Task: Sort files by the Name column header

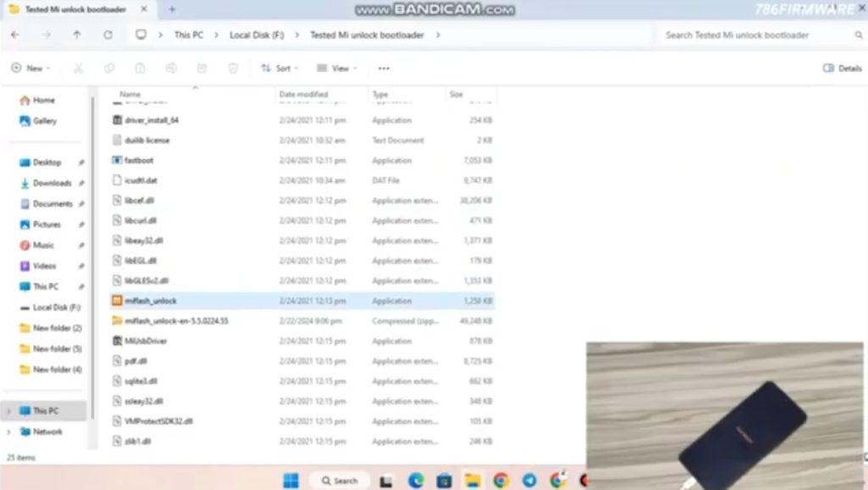Action: (130, 94)
